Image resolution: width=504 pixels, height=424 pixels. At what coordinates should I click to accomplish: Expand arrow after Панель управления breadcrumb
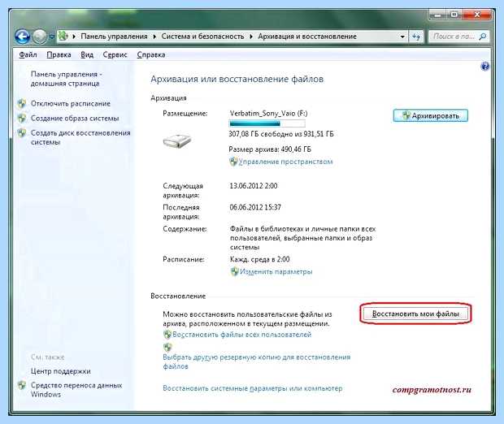(154, 37)
